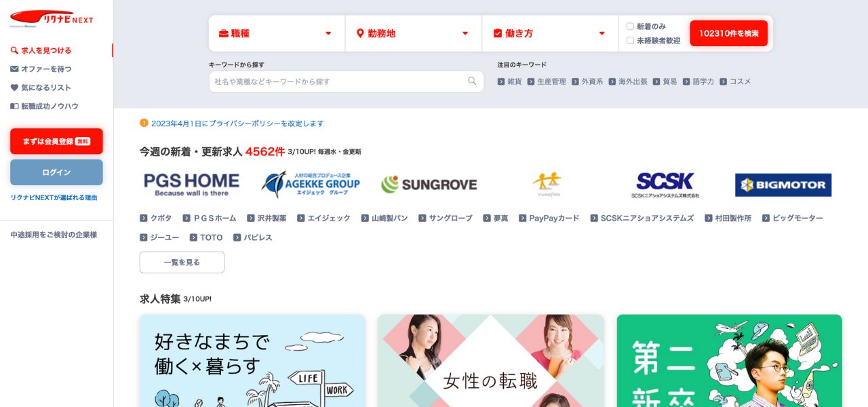This screenshot has height=407, width=868.
Task: Click the keyword search input field
Action: tap(347, 81)
